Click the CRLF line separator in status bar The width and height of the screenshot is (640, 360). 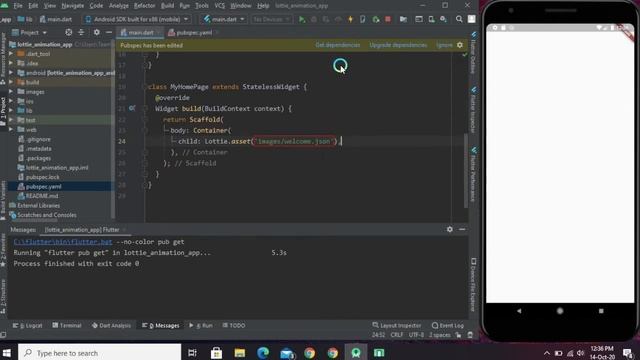point(397,335)
